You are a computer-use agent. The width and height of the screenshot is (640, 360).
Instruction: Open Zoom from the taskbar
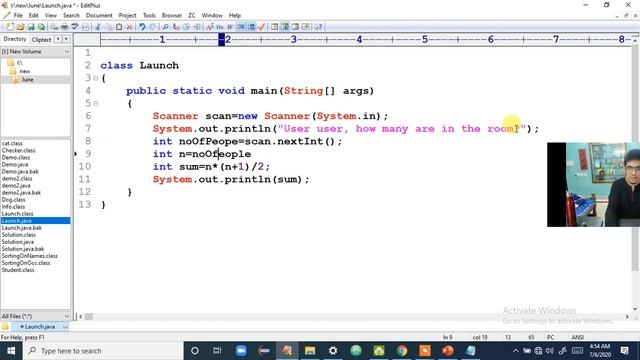pyautogui.click(x=241, y=351)
